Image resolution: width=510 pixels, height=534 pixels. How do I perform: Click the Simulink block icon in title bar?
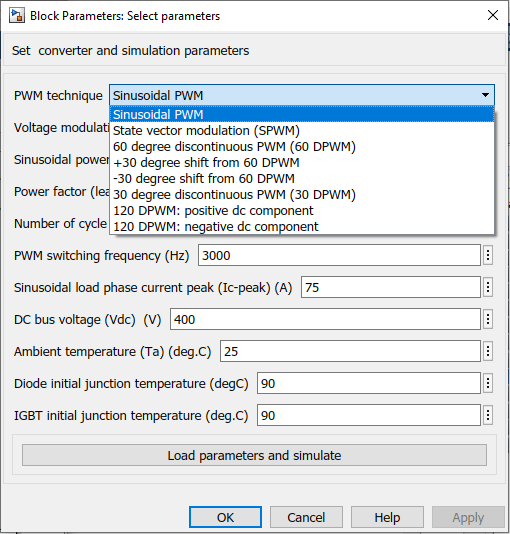17,16
